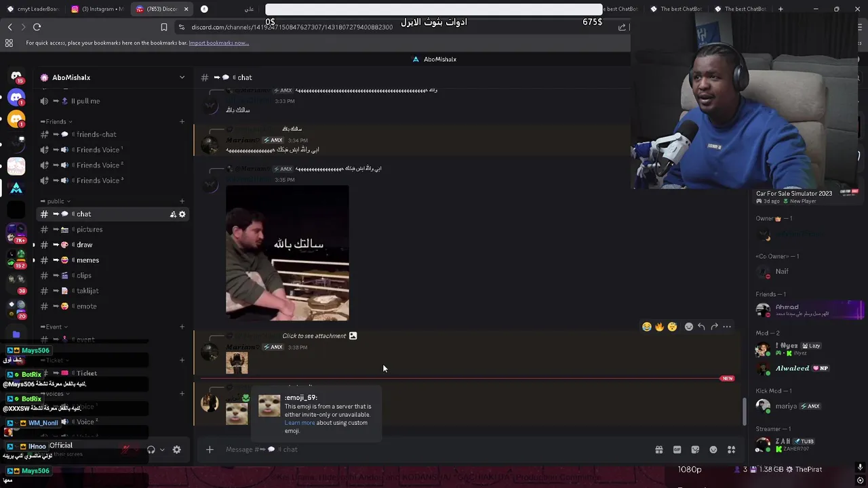Screen dimensions: 868x488
Task: Open edit channel gear for chat
Action: pyautogui.click(x=182, y=214)
